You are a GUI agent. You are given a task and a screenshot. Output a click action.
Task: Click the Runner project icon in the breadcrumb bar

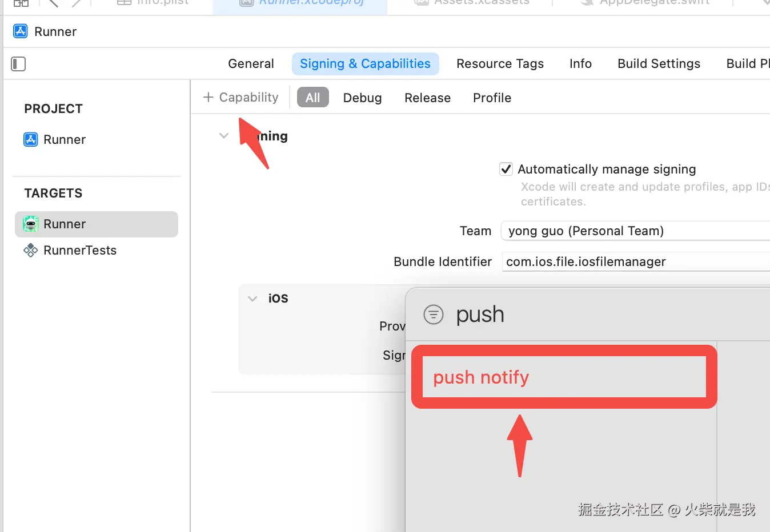tap(21, 31)
